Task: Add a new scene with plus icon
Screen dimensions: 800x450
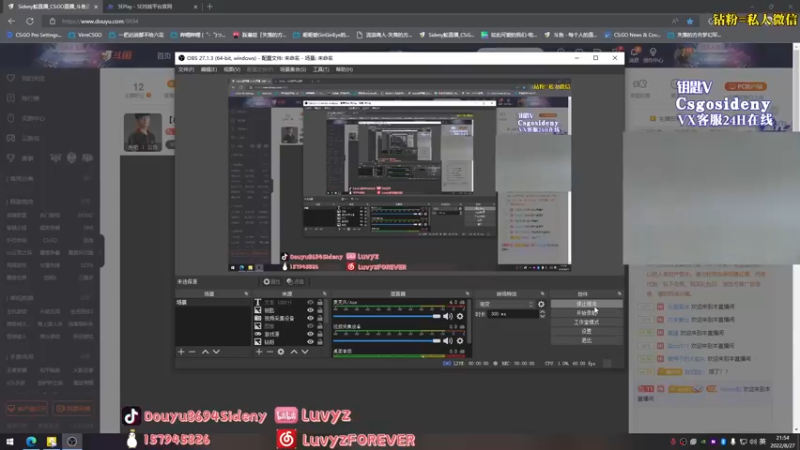Action: (x=181, y=352)
